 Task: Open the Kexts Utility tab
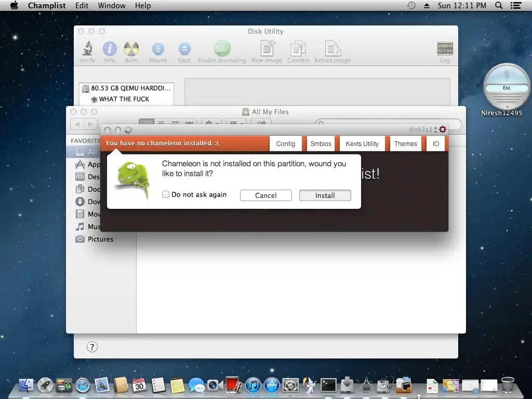click(x=362, y=144)
